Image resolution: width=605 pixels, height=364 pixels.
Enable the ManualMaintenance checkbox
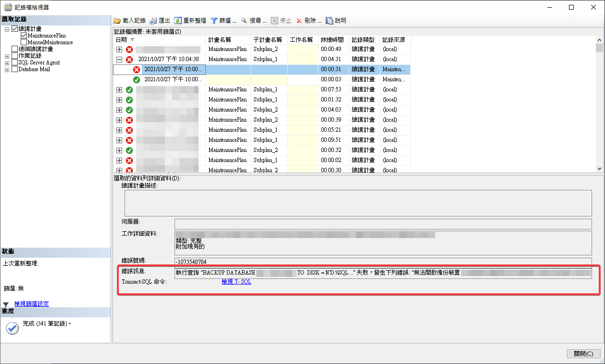[23, 42]
